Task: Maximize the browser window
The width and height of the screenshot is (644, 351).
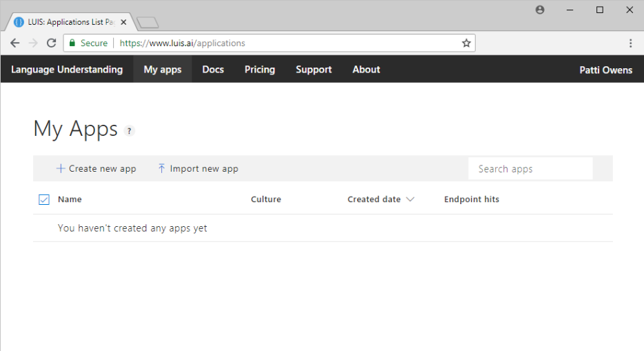Action: [x=600, y=10]
